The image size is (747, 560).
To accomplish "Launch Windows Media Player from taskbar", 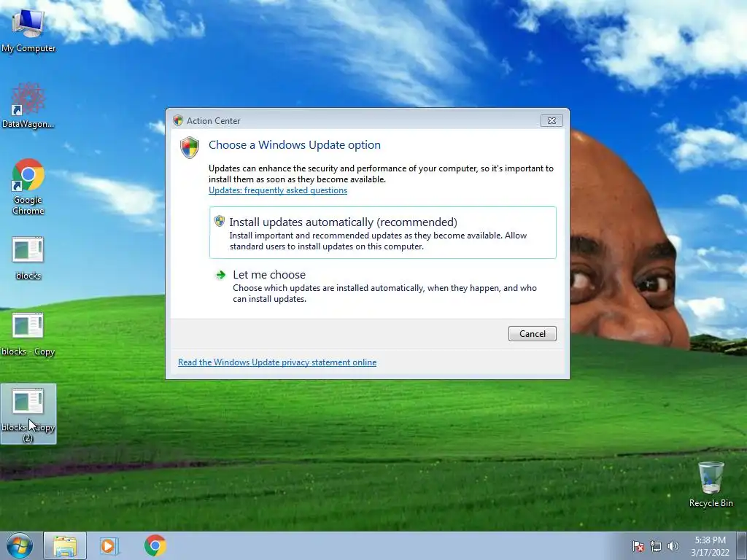I will [108, 546].
